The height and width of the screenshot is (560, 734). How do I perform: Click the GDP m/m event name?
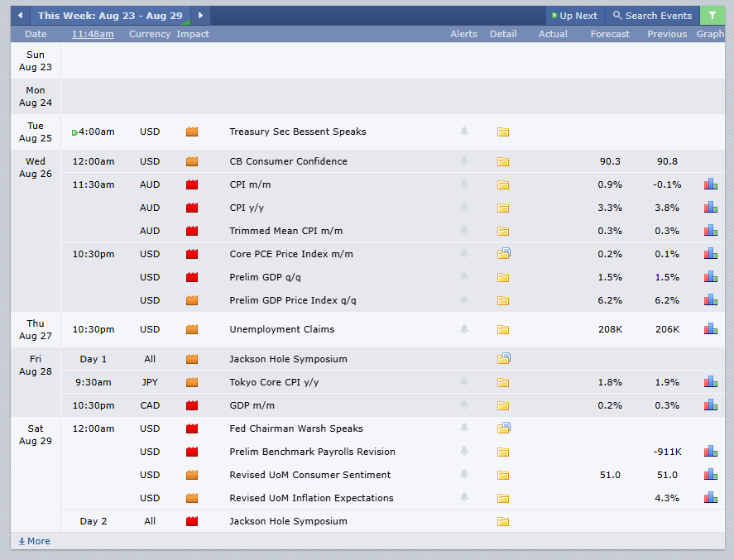tap(252, 405)
